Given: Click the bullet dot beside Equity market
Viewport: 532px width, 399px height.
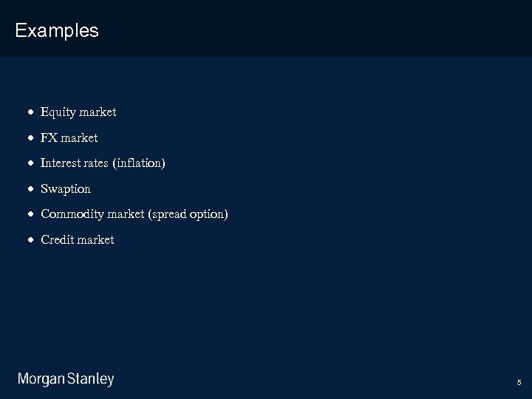Looking at the screenshot, I should click(30, 112).
